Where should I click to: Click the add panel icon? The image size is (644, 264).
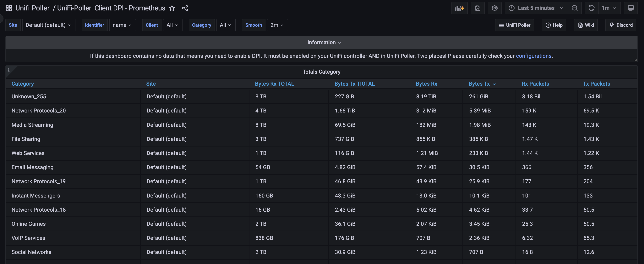(x=459, y=8)
